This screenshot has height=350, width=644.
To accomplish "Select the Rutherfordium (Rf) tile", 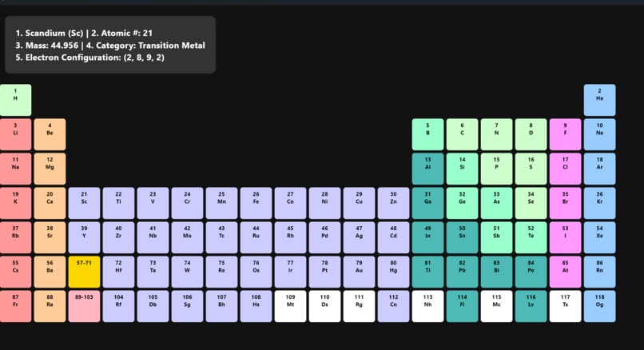I will tap(118, 306).
